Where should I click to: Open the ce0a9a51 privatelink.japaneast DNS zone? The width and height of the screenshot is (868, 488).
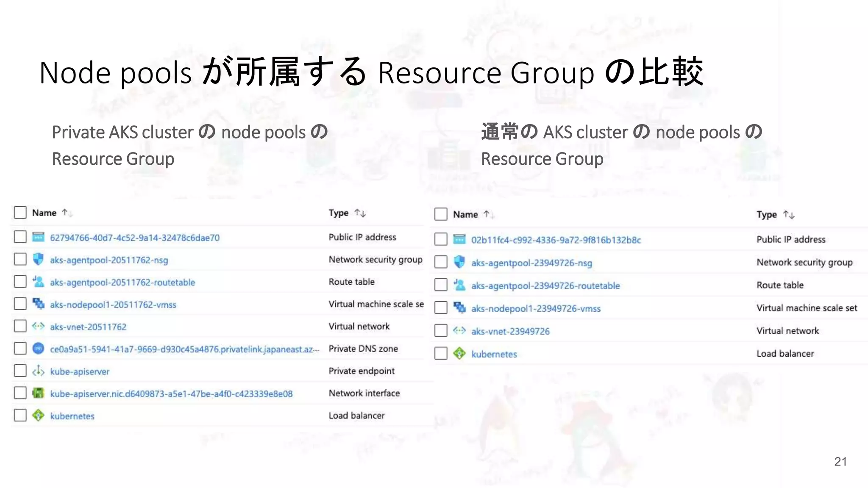pos(184,349)
